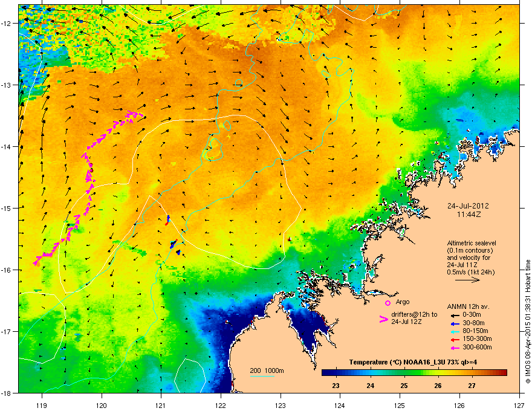Click the 125 longitude axis label
This screenshot has height=411, width=532.
pos(400,406)
